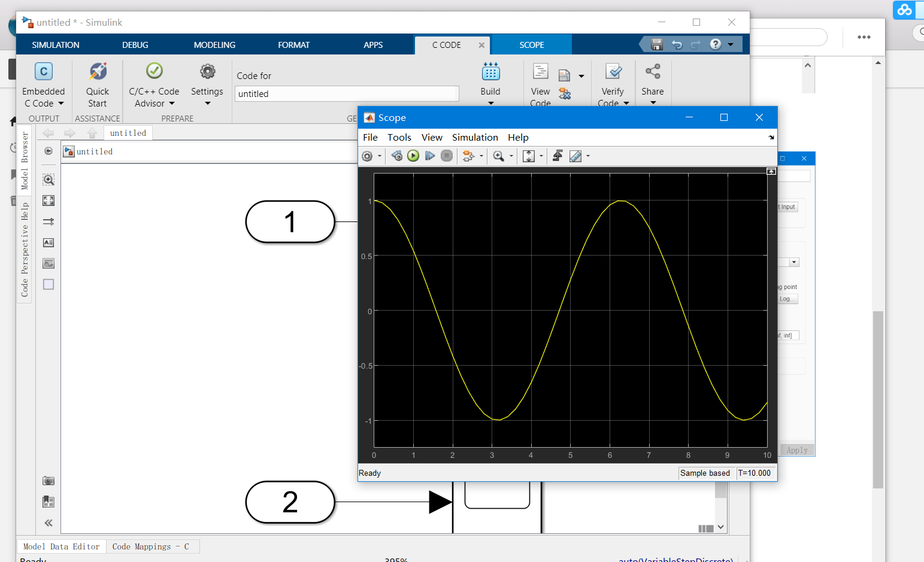Screen dimensions: 924x562
Task: Open the Simulation menu in the Scope window
Action: [474, 137]
